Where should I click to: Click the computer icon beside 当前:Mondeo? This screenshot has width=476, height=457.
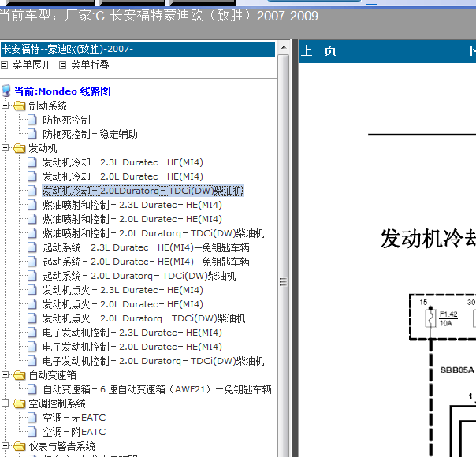pyautogui.click(x=6, y=91)
